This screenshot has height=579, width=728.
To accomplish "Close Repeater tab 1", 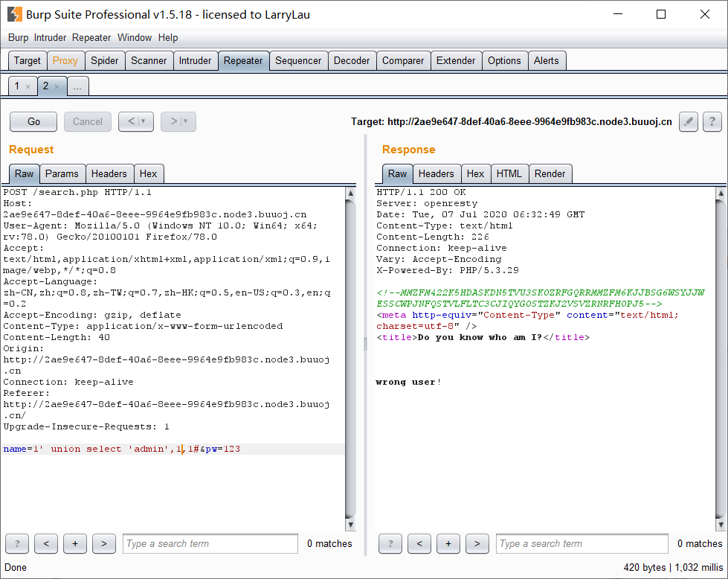I will tap(28, 86).
